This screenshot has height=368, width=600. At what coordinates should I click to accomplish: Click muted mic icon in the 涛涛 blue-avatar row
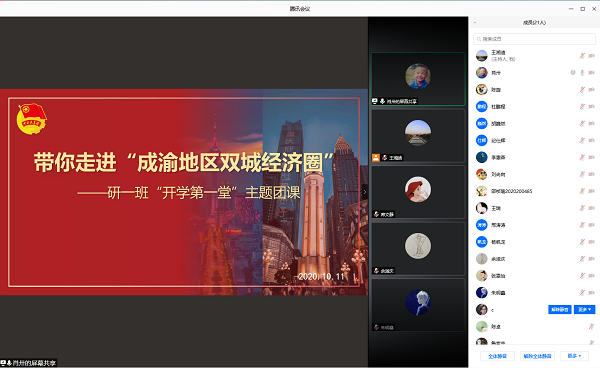[582, 225]
